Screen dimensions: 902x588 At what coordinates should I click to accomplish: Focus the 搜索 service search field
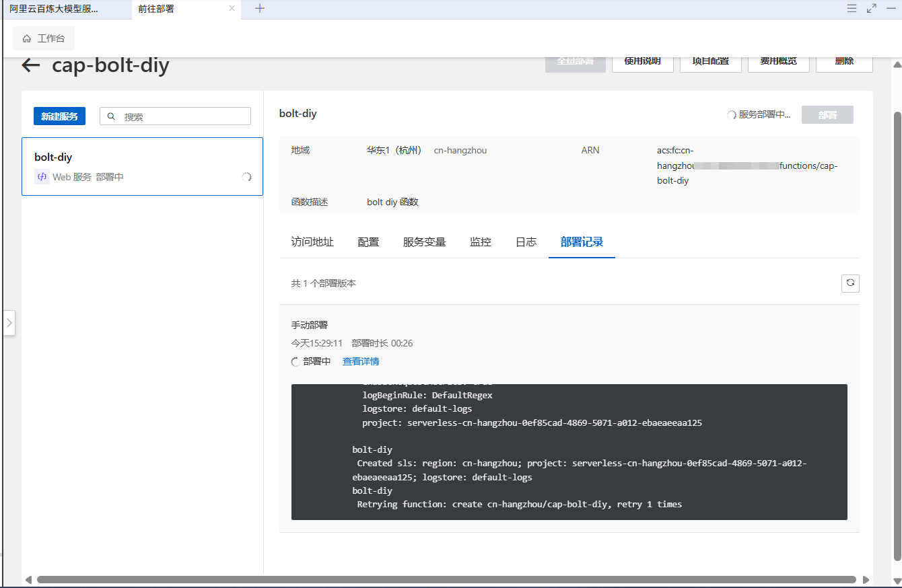175,116
